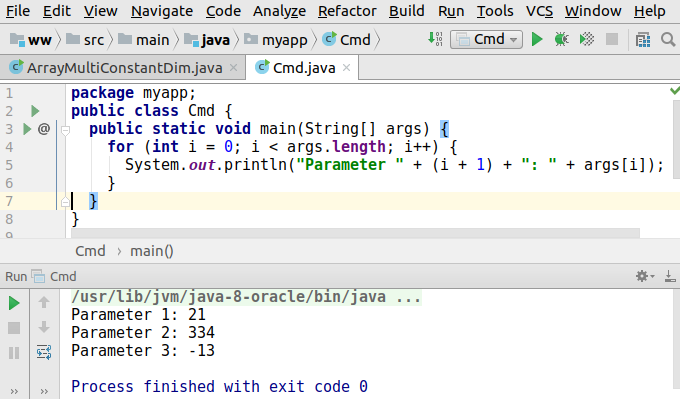Click the green inspection checkmark indicator
Screen dimensions: 680x399
point(674,90)
